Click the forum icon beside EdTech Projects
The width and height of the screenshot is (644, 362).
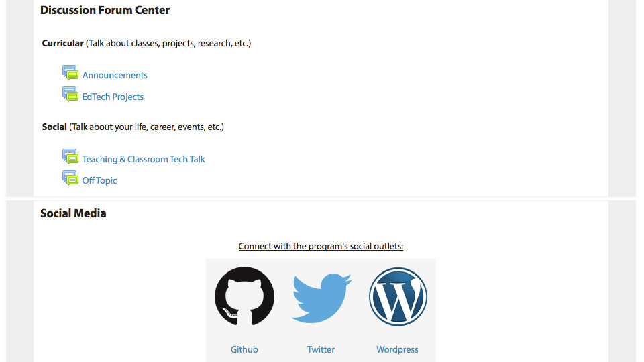pyautogui.click(x=70, y=94)
